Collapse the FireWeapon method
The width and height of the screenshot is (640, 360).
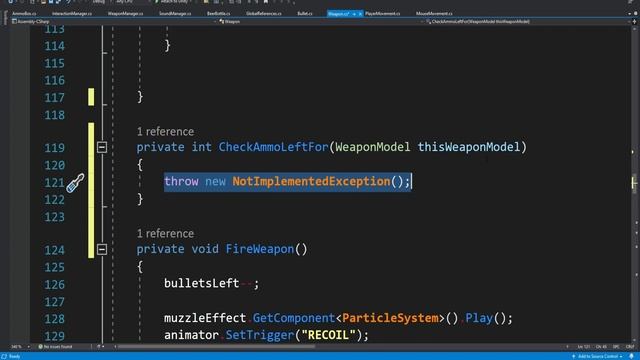pyautogui.click(x=102, y=249)
